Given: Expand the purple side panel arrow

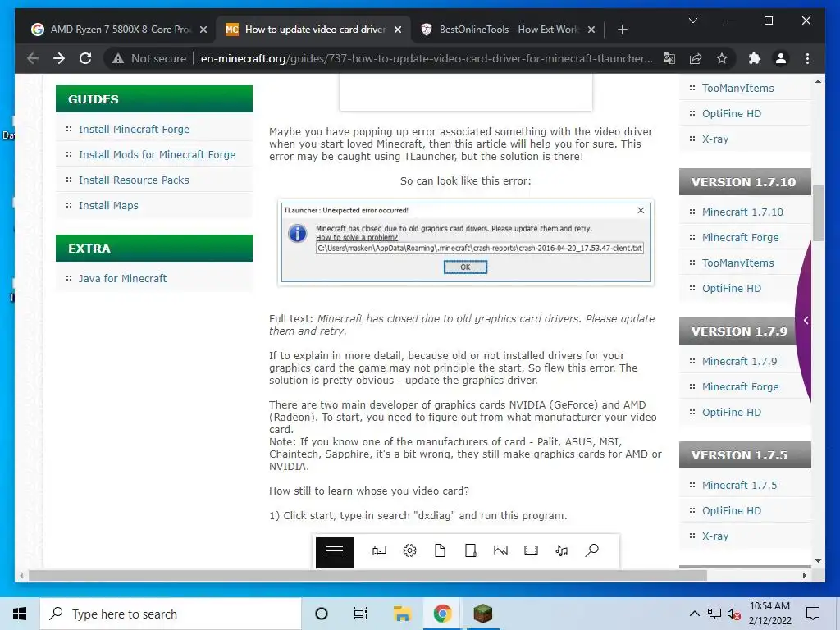Looking at the screenshot, I should (806, 321).
